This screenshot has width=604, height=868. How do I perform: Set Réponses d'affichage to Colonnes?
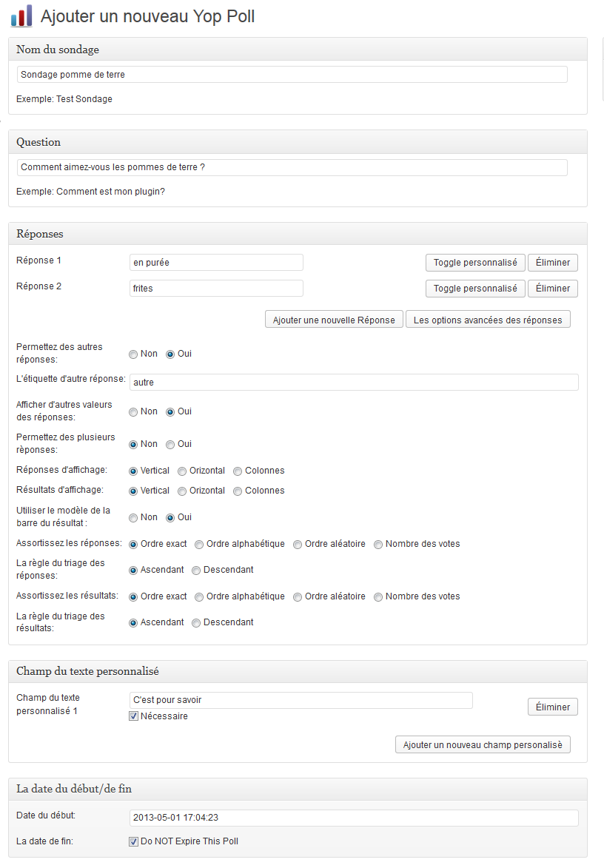[238, 471]
